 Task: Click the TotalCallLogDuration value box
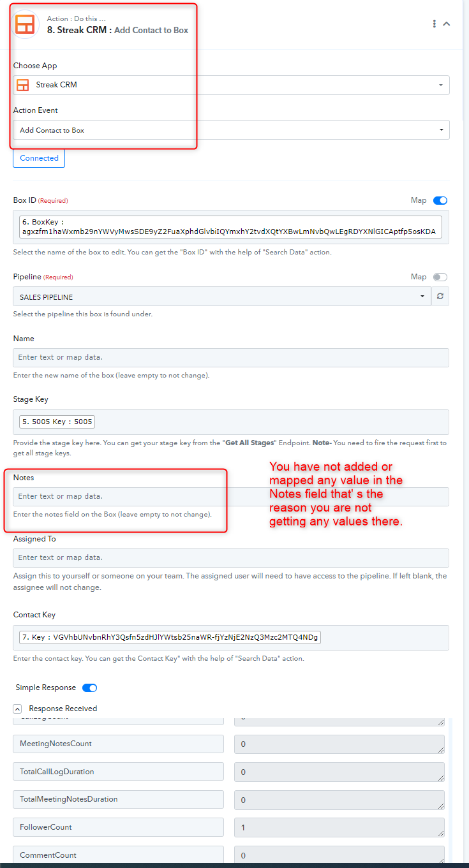(339, 772)
